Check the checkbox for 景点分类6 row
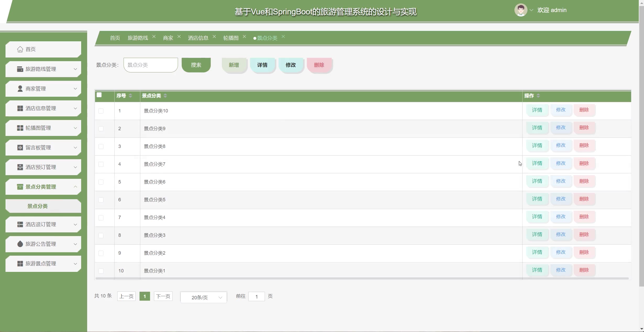 (101, 182)
